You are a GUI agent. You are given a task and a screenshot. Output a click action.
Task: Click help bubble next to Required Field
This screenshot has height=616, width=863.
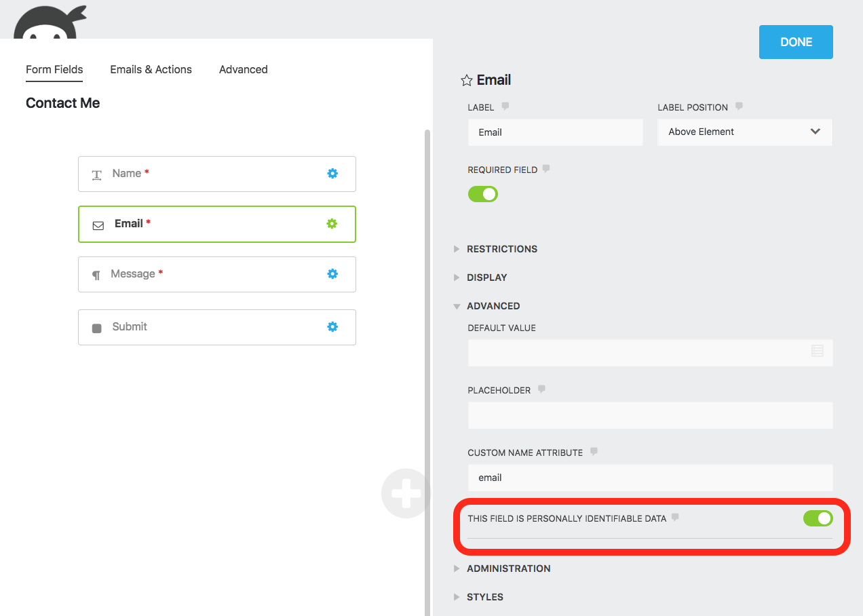click(546, 169)
